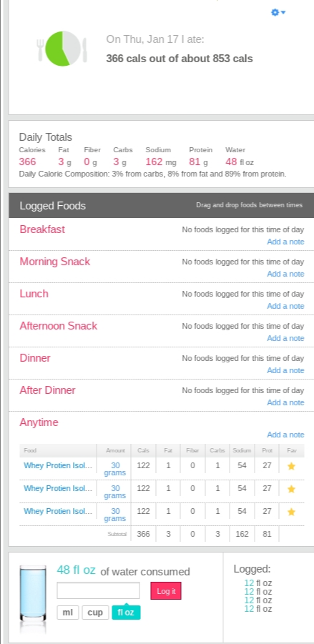Open the first Whey Protein Isol... food link
This screenshot has width=314, height=644.
[58, 466]
